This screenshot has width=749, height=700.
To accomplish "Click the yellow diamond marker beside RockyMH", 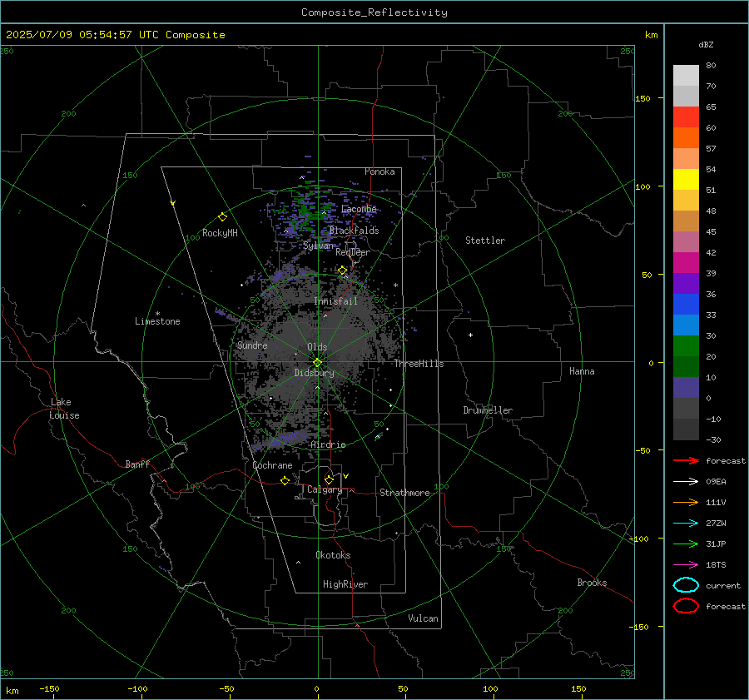I will (x=222, y=217).
